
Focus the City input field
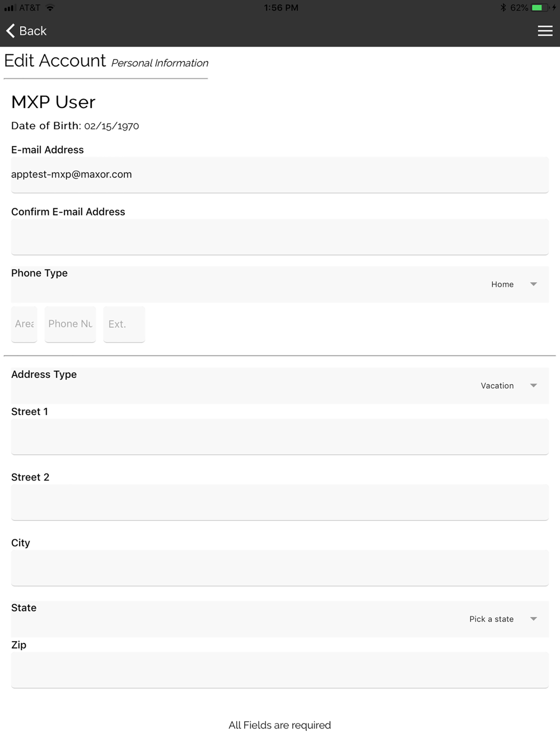(280, 568)
